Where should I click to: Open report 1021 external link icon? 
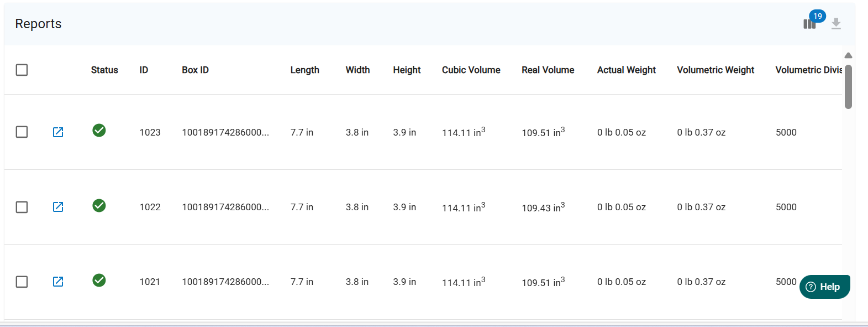pos(58,282)
